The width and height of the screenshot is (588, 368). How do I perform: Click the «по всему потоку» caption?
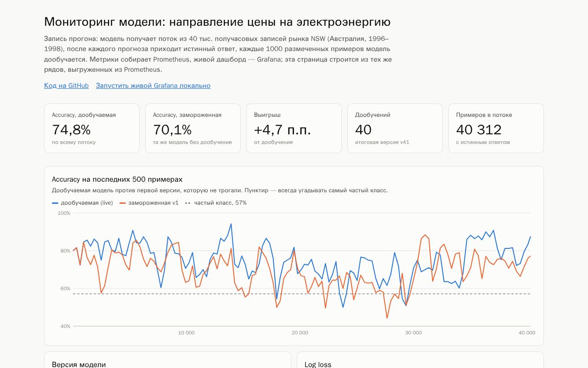pos(74,142)
